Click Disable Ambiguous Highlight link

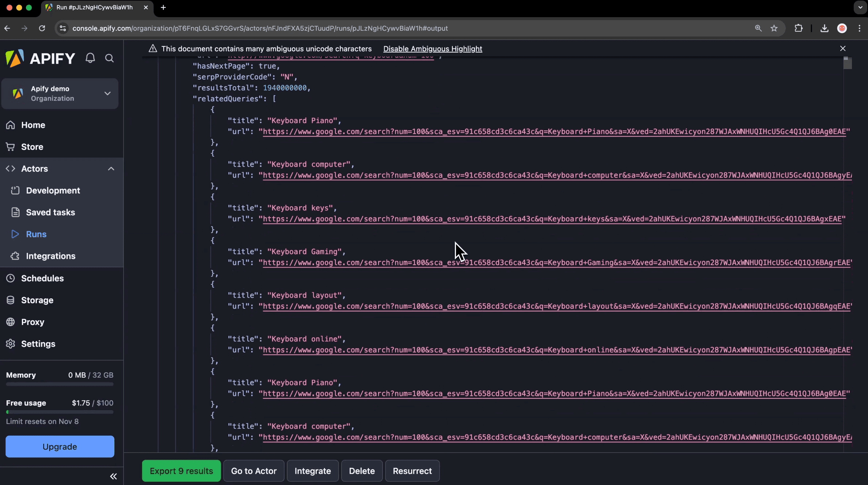[433, 49]
